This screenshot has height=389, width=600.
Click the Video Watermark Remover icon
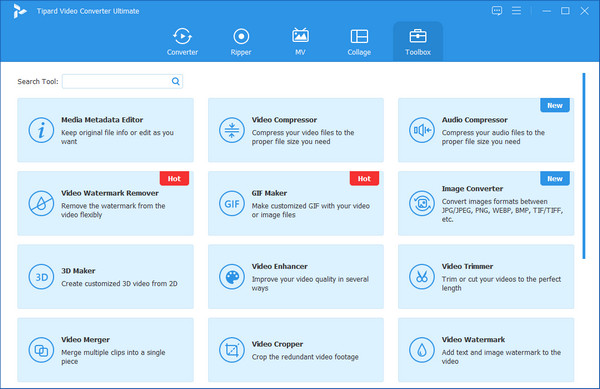pyautogui.click(x=41, y=203)
